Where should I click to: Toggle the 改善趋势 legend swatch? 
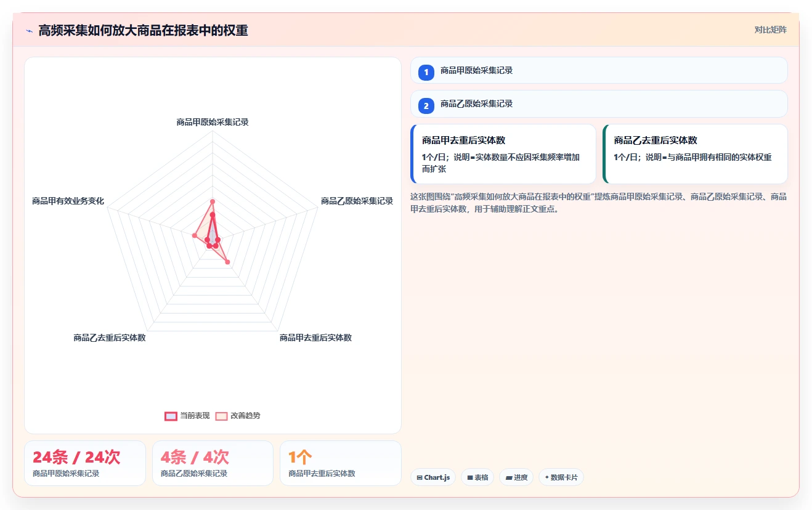[221, 416]
